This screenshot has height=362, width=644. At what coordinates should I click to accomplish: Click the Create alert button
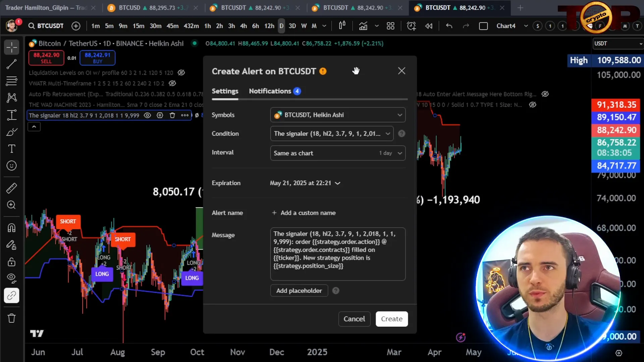[392, 319]
